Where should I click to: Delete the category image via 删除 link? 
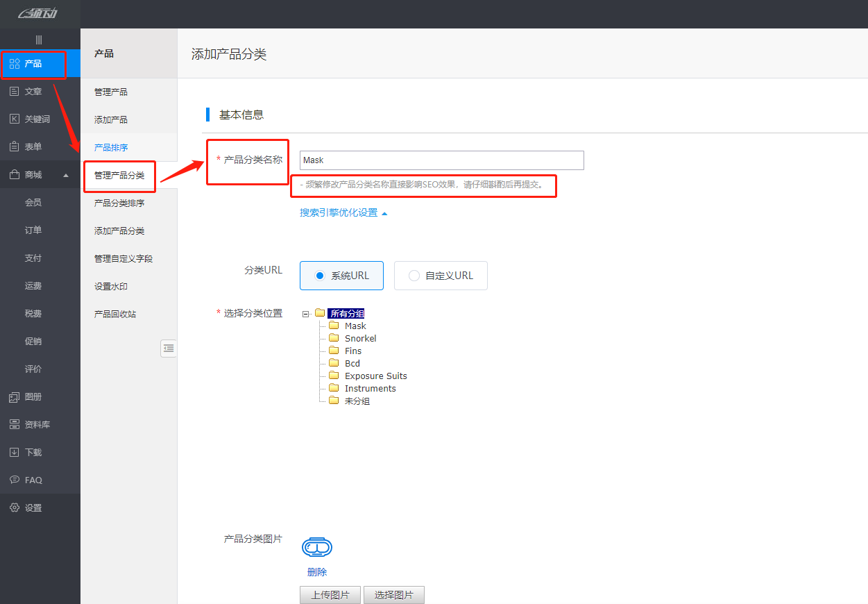click(x=316, y=571)
